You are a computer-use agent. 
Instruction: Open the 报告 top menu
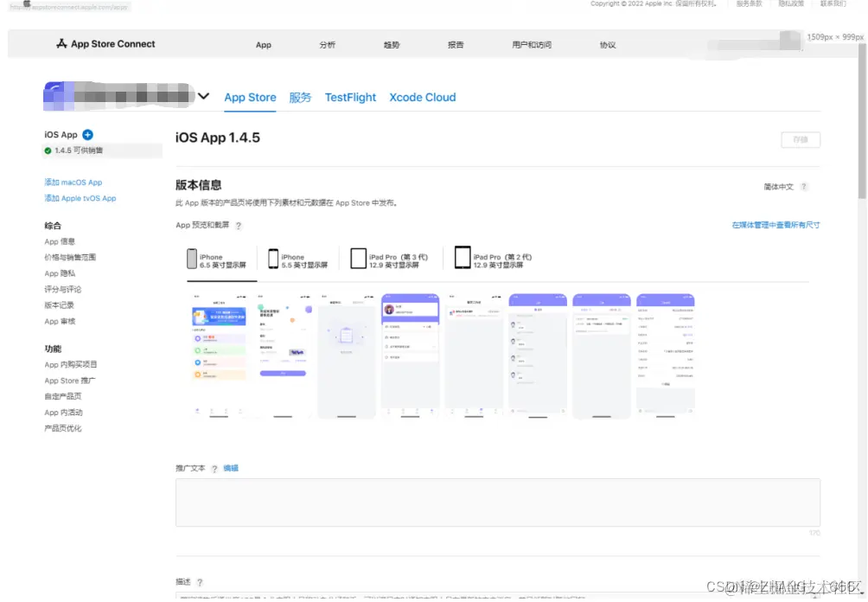pos(456,45)
